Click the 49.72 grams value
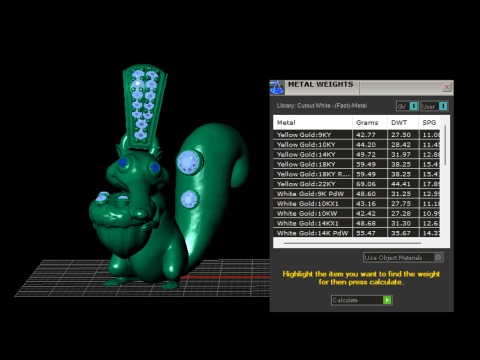Screen dimensions: 480x360 coord(366,154)
